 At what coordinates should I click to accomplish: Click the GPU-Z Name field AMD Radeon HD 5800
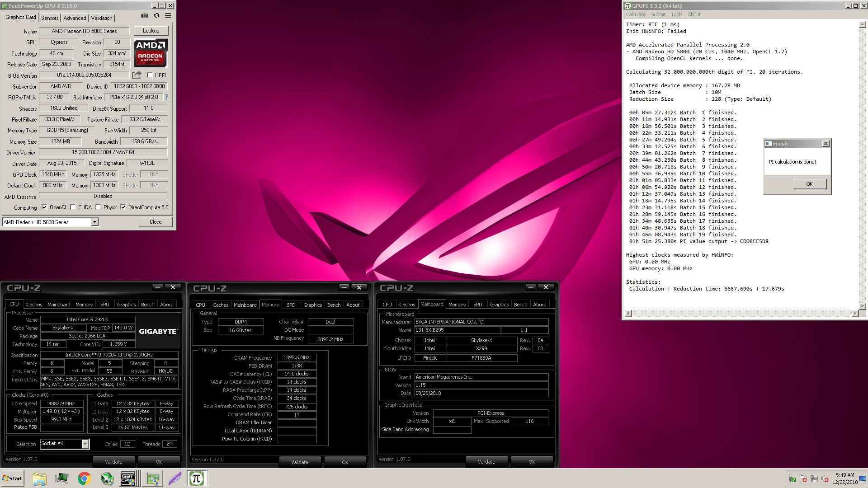(84, 31)
